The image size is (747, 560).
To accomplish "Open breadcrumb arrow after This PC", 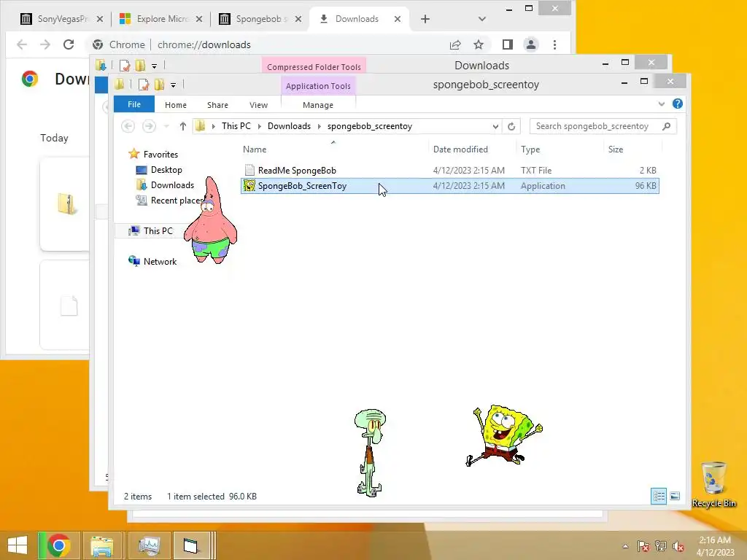I will point(259,126).
